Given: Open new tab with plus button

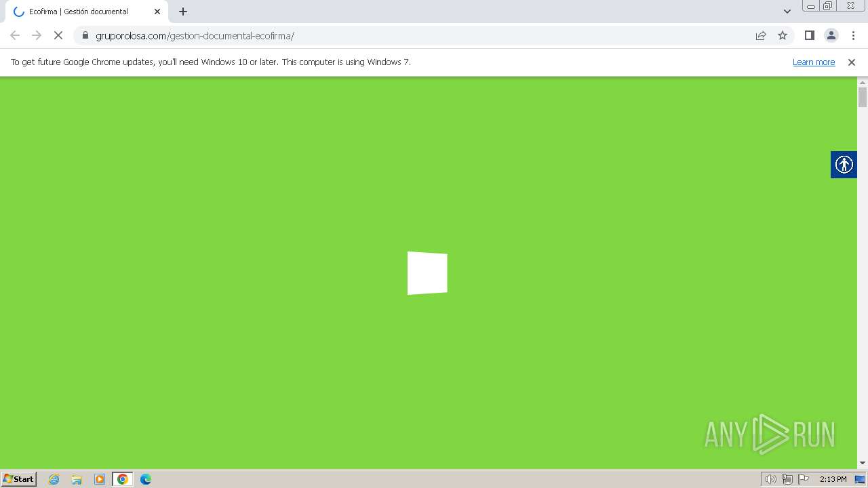Looking at the screenshot, I should pos(183,12).
